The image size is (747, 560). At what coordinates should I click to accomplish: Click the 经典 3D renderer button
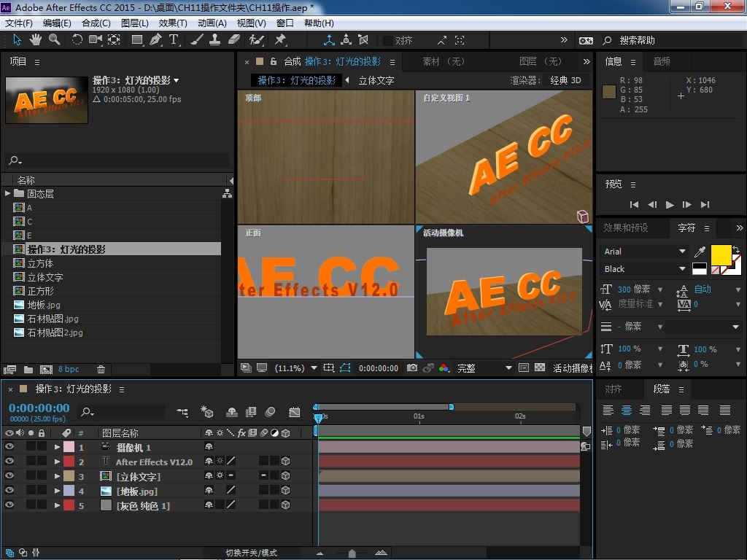coord(565,80)
